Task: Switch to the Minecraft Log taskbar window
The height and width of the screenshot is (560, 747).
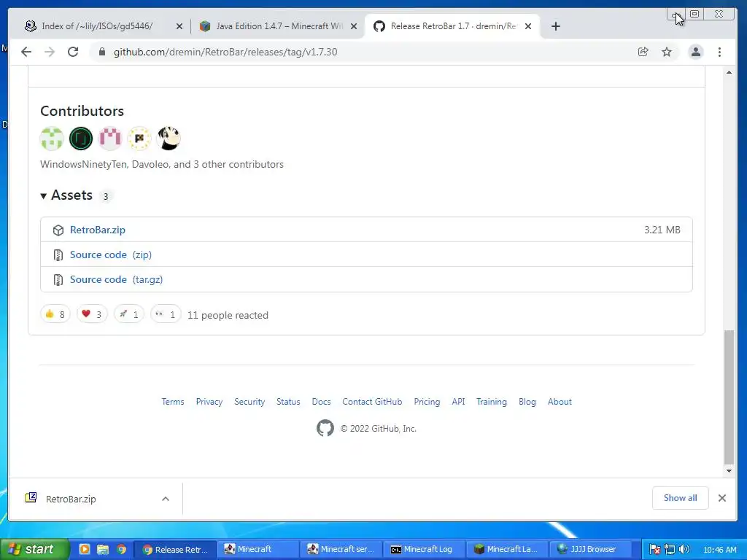Action: (x=424, y=549)
